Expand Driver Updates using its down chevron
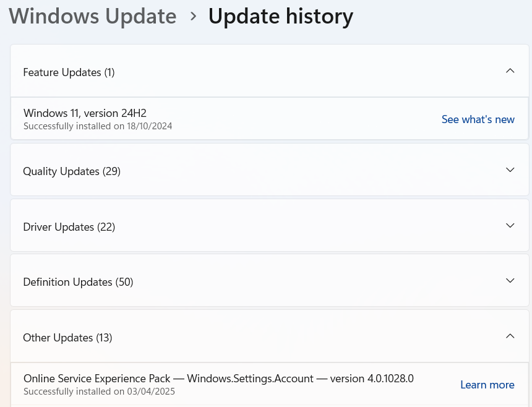The width and height of the screenshot is (532, 407). (510, 226)
